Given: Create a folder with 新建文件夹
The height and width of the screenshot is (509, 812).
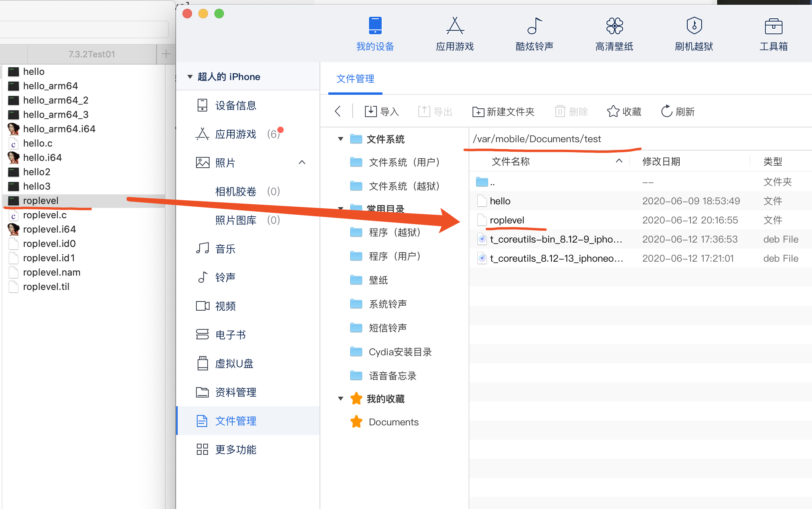Looking at the screenshot, I should click(x=503, y=112).
